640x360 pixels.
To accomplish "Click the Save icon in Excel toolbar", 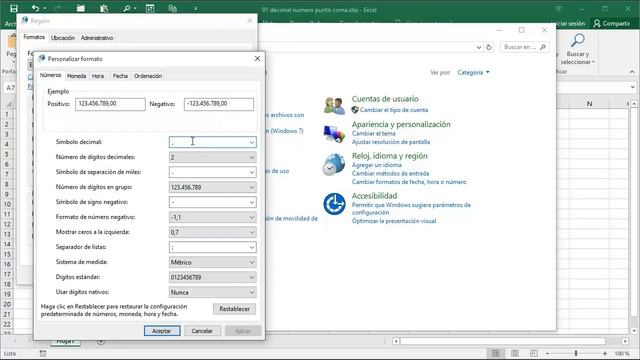I will [x=13, y=8].
